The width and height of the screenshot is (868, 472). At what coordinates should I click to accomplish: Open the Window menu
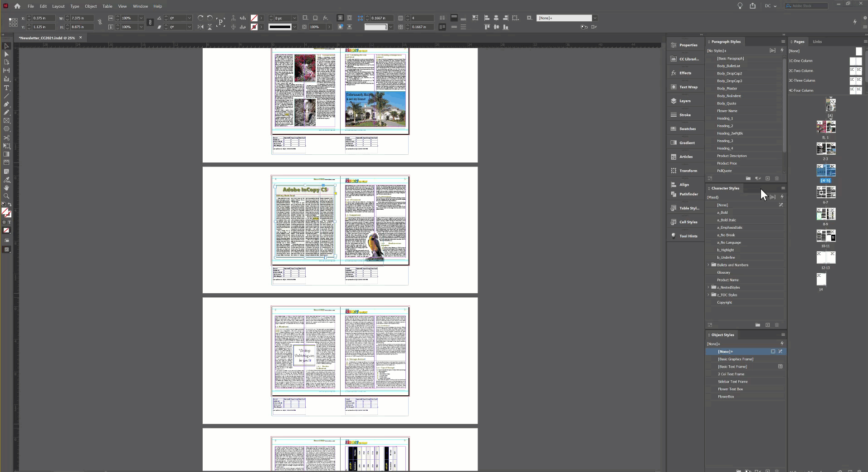140,6
